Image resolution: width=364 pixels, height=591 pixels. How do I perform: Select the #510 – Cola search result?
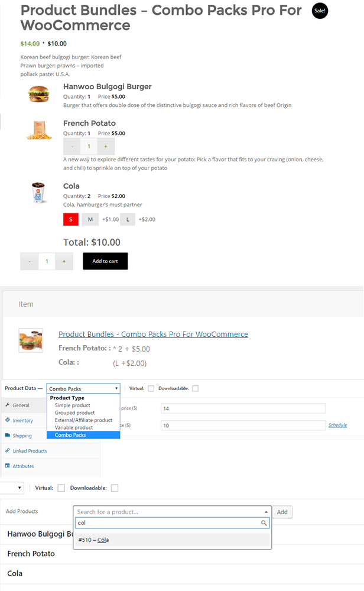[172, 540]
